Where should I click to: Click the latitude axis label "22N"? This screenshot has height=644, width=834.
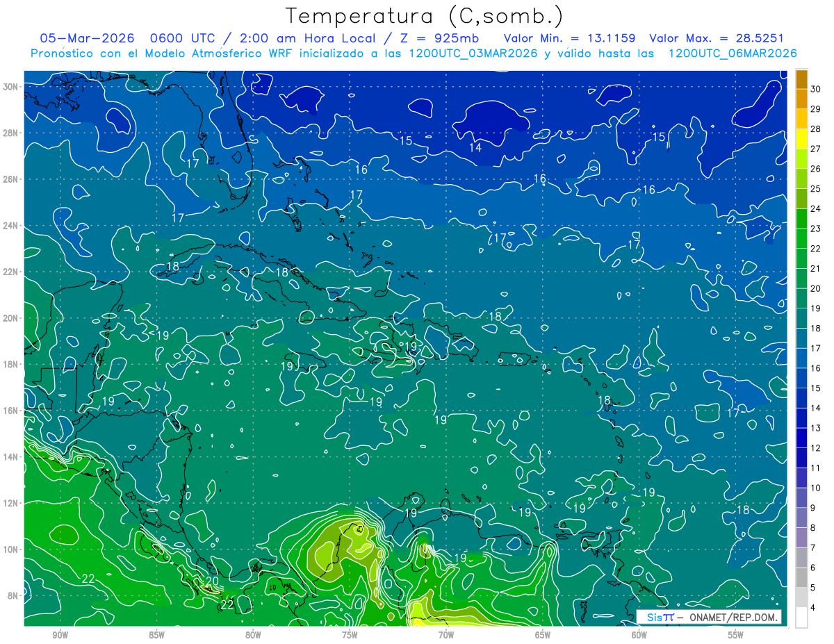(x=10, y=272)
